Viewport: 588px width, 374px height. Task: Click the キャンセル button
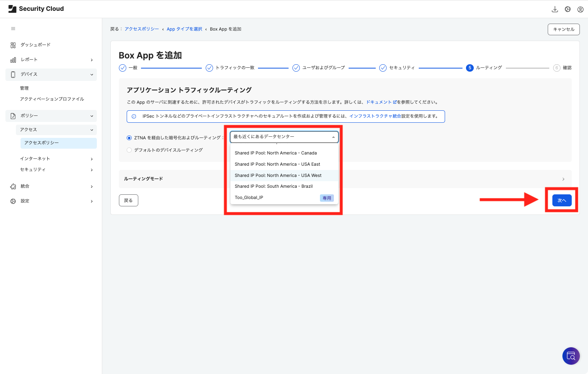pos(564,29)
